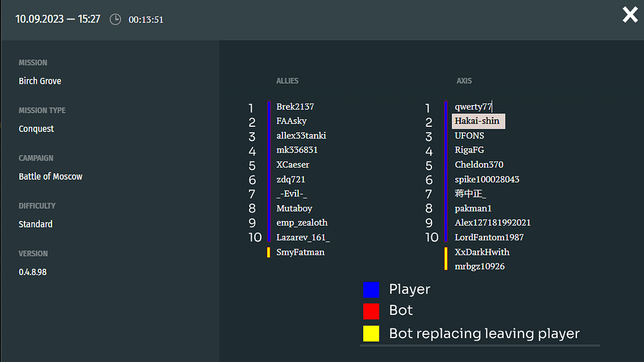
Task: Click the AXIS team header
Action: [464, 81]
